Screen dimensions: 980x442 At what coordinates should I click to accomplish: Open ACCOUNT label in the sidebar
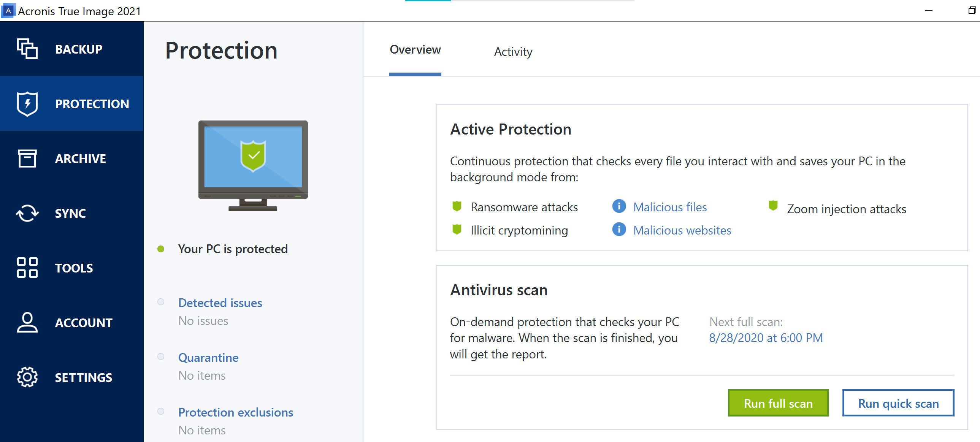pyautogui.click(x=84, y=323)
